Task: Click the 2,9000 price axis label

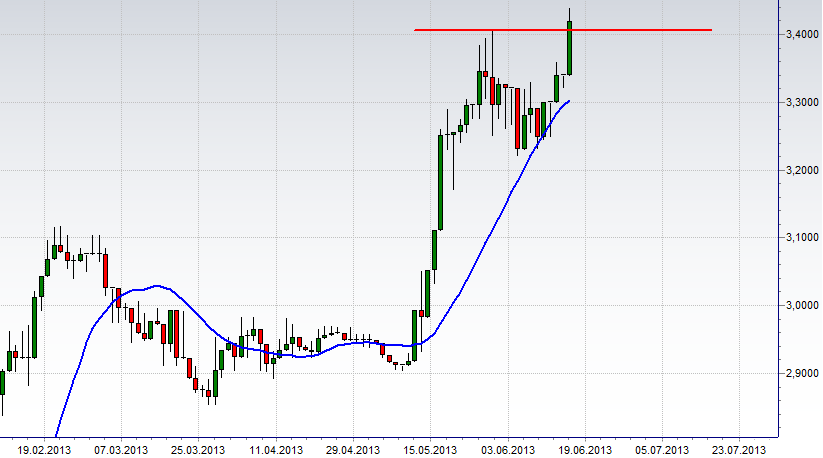Action: point(802,373)
